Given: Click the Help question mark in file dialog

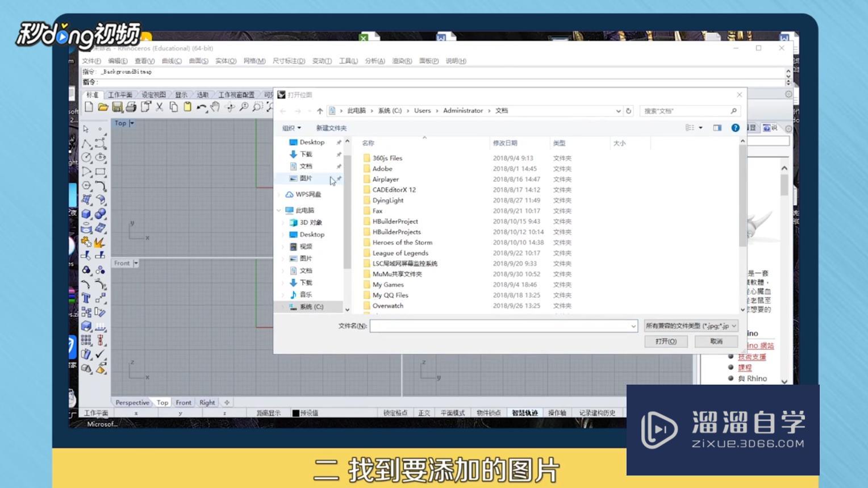Looking at the screenshot, I should (735, 128).
